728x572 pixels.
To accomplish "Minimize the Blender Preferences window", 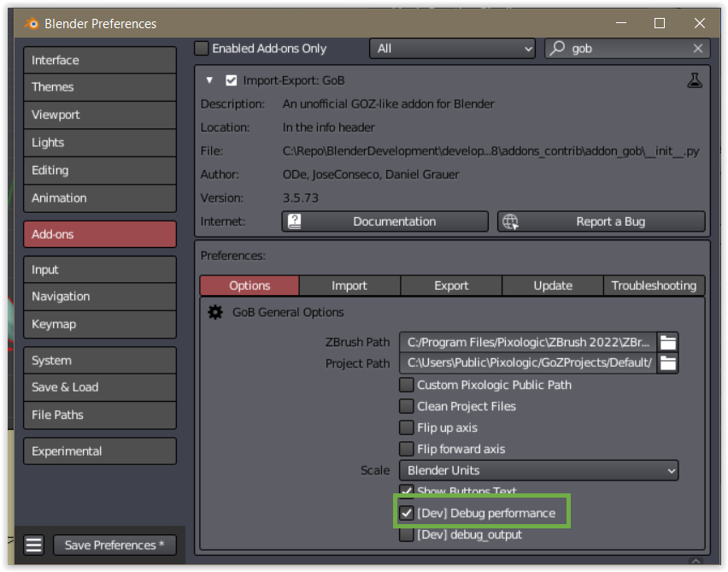I will [x=620, y=23].
